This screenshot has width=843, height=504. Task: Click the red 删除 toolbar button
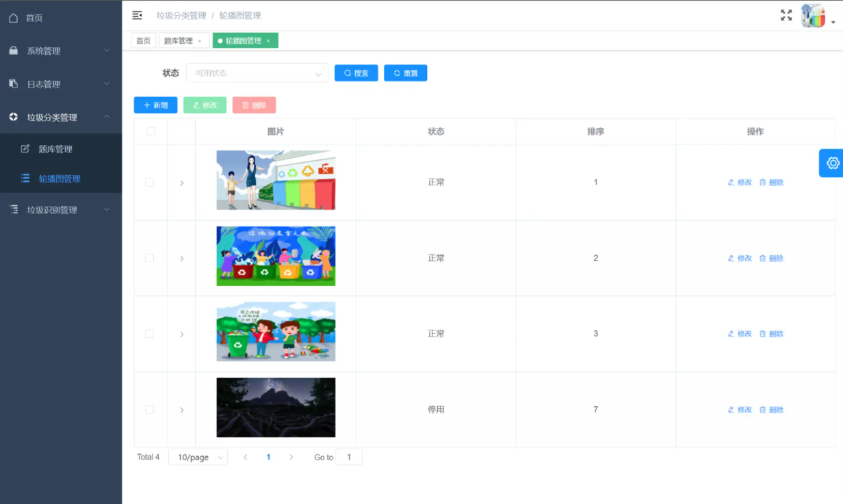click(254, 105)
